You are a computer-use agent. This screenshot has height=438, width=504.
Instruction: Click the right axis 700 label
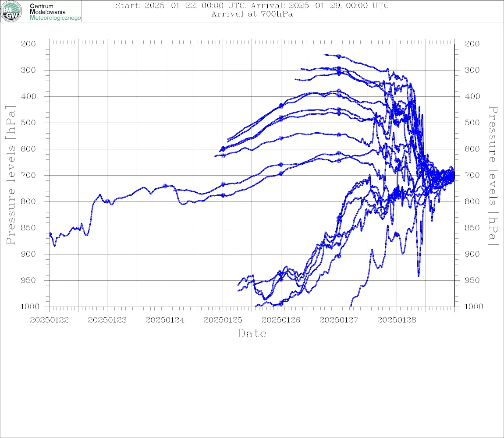tap(472, 176)
